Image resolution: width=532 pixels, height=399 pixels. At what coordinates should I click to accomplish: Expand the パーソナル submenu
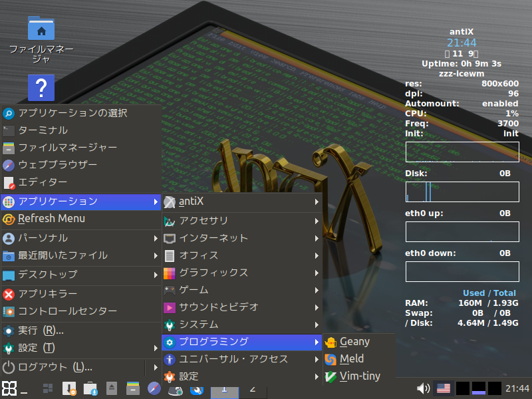80,238
